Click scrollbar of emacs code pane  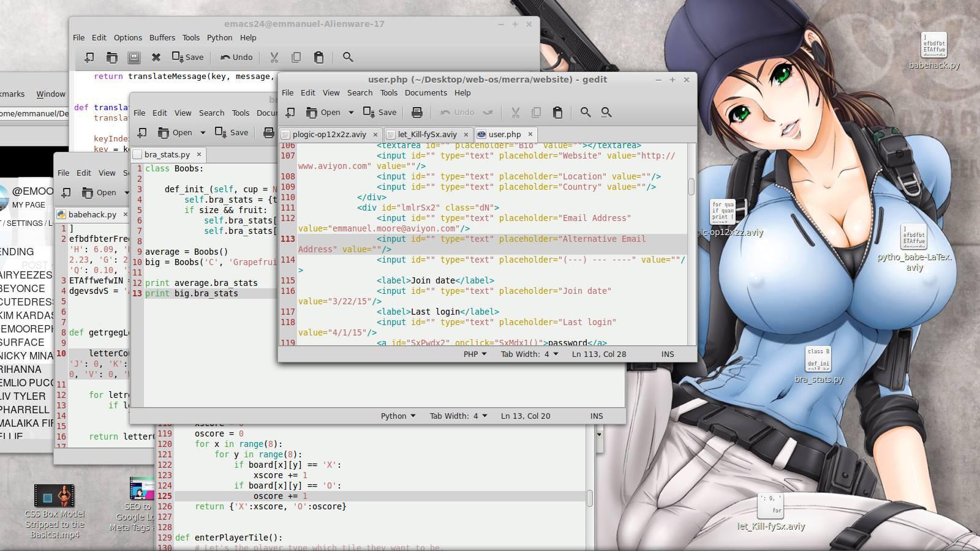(590, 498)
